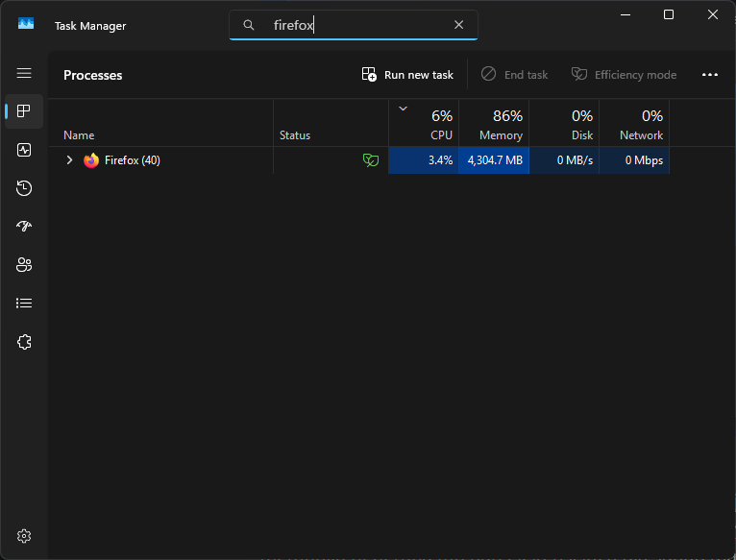Sort by the Name column header

coord(79,135)
